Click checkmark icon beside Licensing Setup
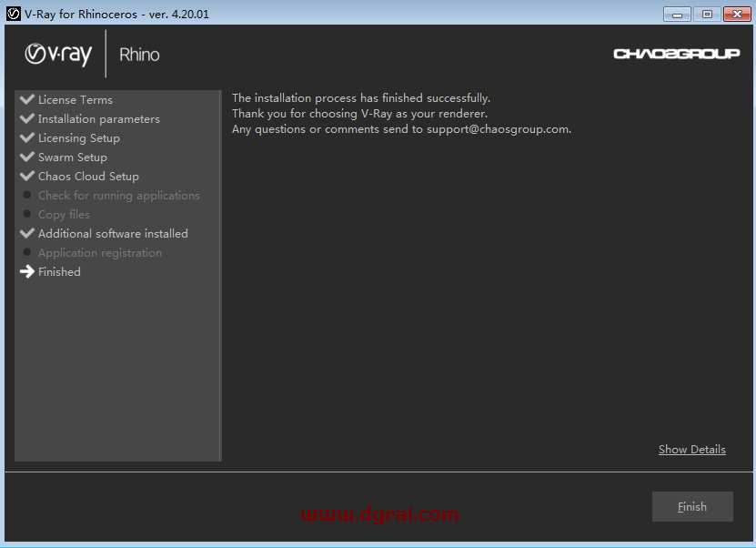756x548 pixels. pos(27,137)
